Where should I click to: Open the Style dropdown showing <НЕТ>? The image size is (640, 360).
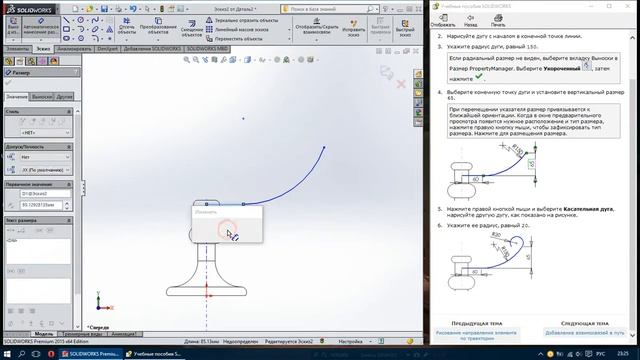click(45, 133)
